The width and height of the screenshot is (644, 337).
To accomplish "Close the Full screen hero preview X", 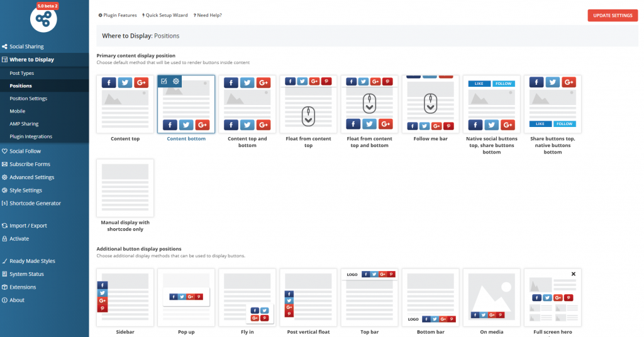I will 573,274.
